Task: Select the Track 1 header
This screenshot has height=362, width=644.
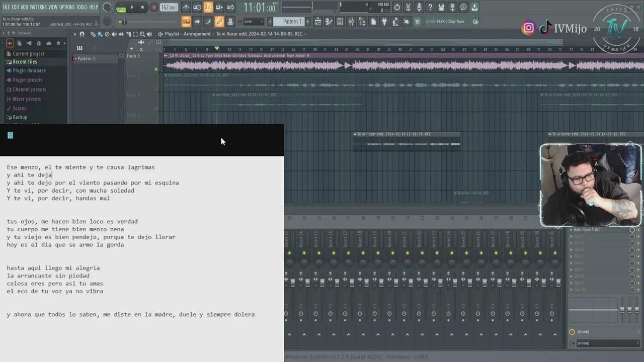Action: tap(142, 63)
